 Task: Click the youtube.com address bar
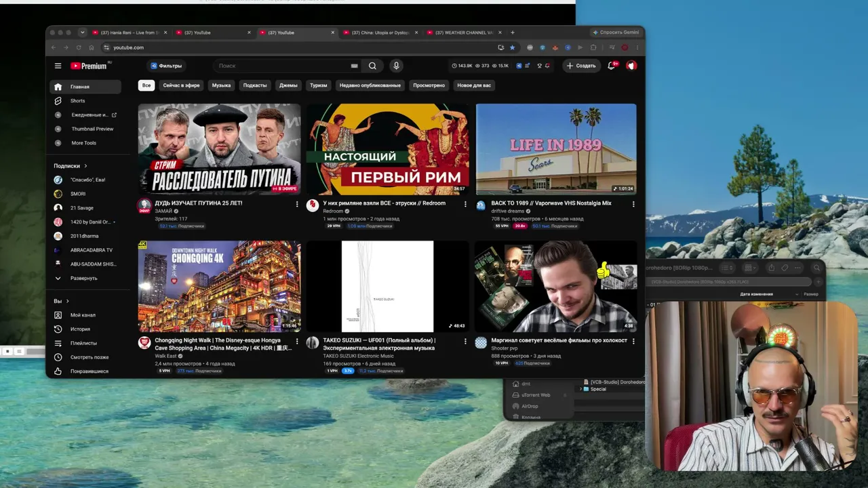[x=298, y=47]
